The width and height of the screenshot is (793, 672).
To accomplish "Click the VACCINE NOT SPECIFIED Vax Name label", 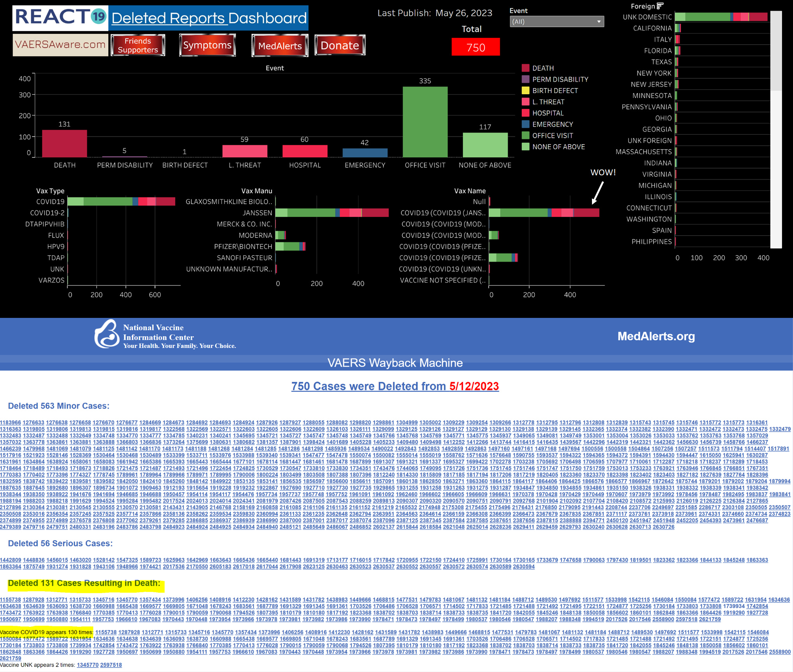I will click(443, 280).
